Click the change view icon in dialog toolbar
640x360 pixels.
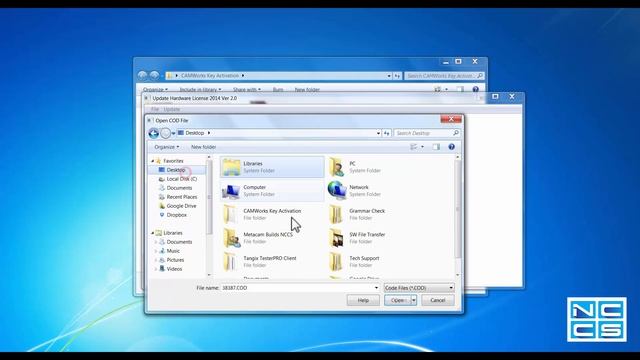(x=414, y=147)
